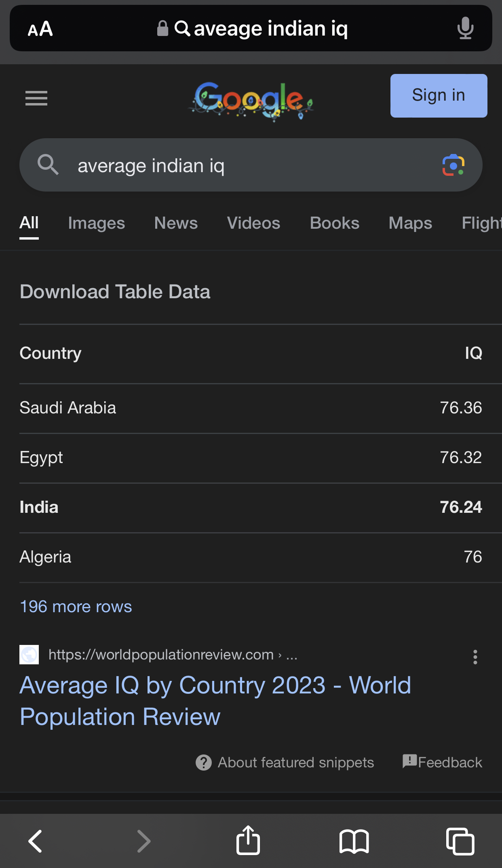Click the Feedback flag icon
Image resolution: width=502 pixels, height=868 pixels.
coord(410,761)
